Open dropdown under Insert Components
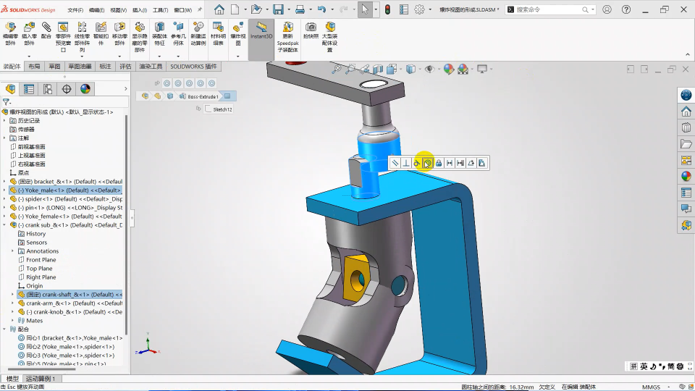Screen dimensions: 695x391 coord(29,56)
